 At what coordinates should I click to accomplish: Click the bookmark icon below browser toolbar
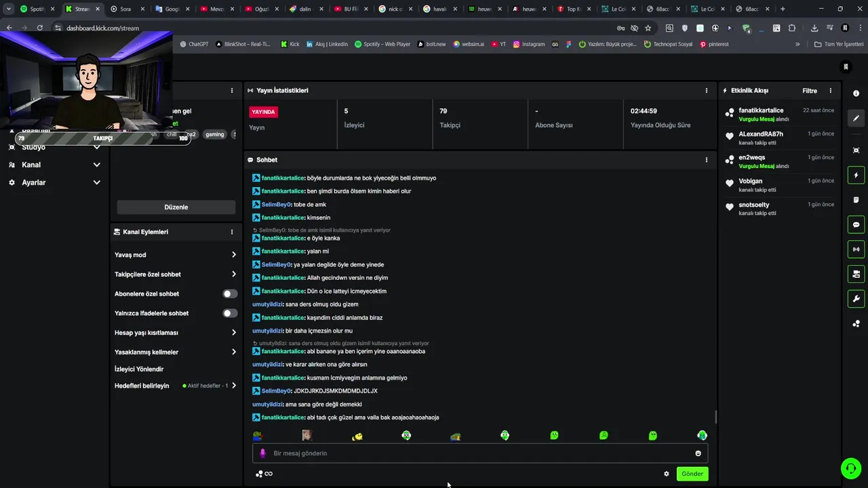846,66
